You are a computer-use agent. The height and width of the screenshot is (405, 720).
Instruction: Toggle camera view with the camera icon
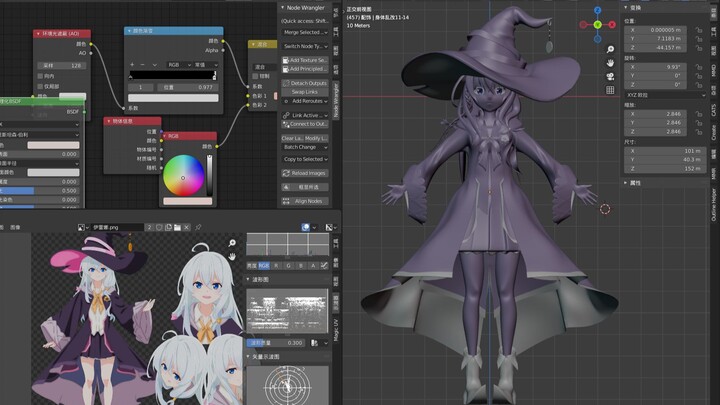[610, 76]
